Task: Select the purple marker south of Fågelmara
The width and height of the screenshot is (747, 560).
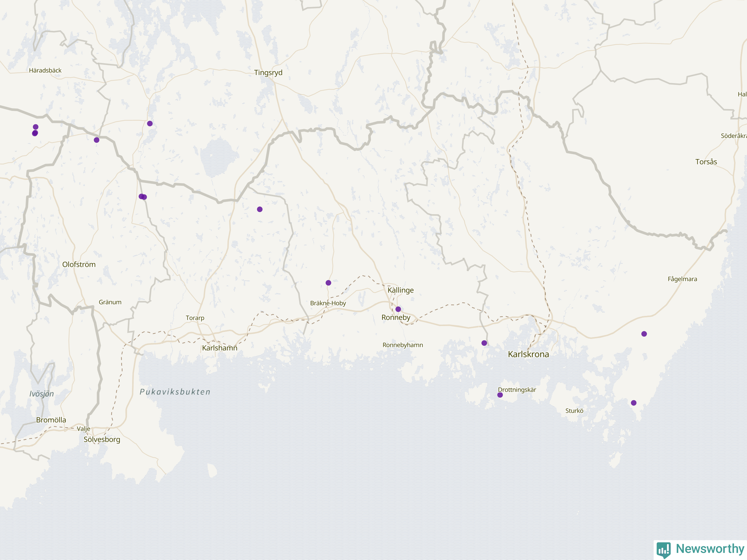Action: [x=644, y=334]
